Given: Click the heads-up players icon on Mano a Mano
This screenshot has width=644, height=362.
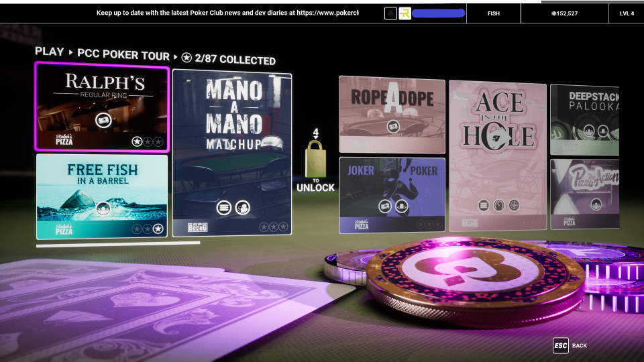Looking at the screenshot, I should pyautogui.click(x=243, y=208).
